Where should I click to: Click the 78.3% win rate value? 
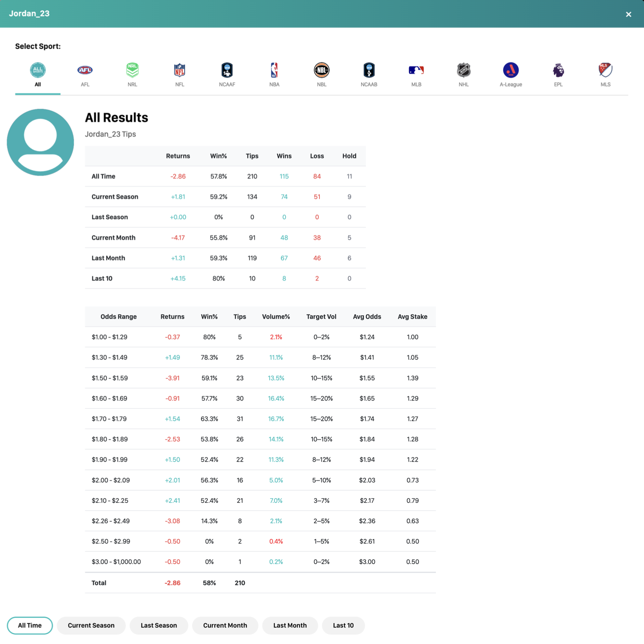(x=210, y=357)
